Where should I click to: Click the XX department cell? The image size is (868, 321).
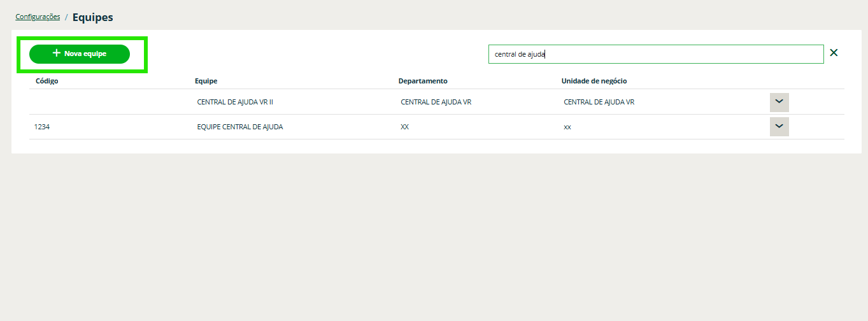point(404,127)
